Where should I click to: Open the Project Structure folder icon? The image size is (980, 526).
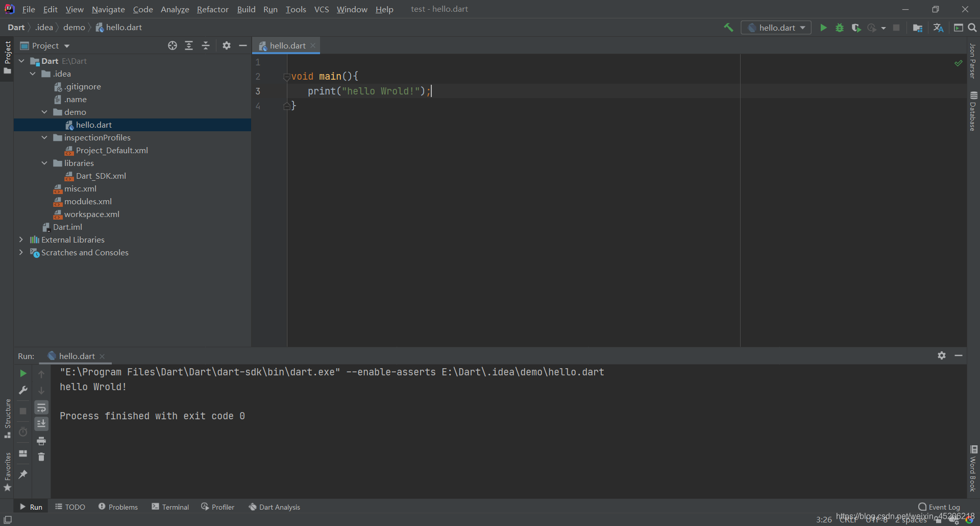(918, 28)
